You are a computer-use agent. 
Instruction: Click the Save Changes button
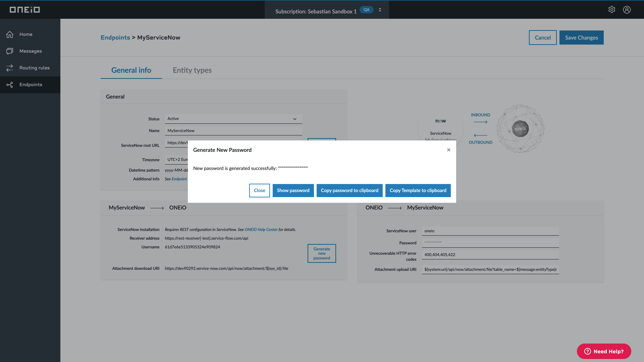[x=582, y=38]
